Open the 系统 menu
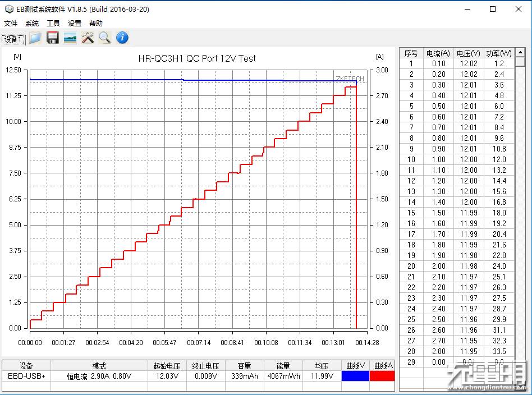This screenshot has width=532, height=395. pyautogui.click(x=32, y=24)
